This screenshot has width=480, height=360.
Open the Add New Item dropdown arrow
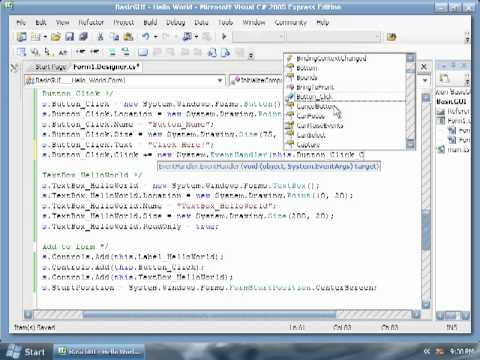(x=45, y=37)
